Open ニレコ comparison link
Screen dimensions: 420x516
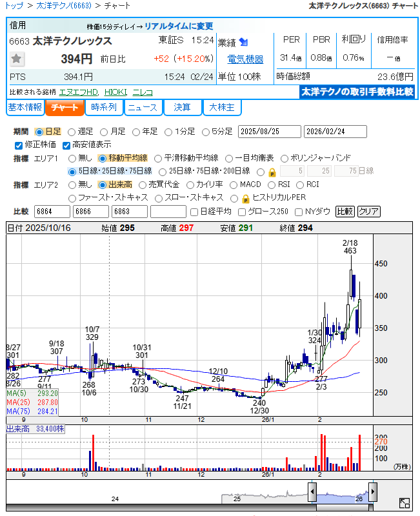click(143, 92)
